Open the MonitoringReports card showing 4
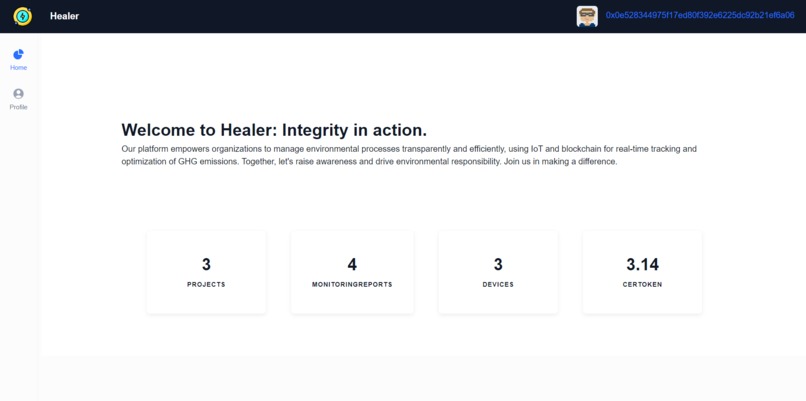The image size is (806, 401). pos(352,272)
